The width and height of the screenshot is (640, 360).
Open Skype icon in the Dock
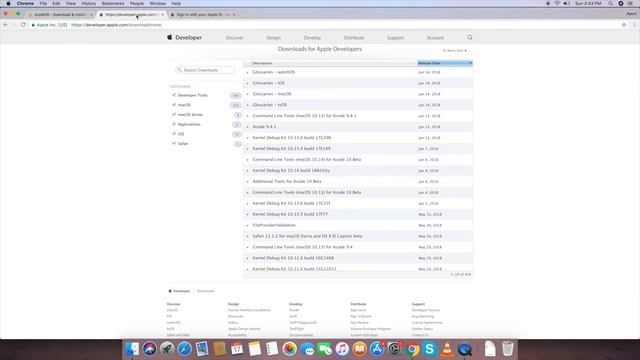[430, 349]
